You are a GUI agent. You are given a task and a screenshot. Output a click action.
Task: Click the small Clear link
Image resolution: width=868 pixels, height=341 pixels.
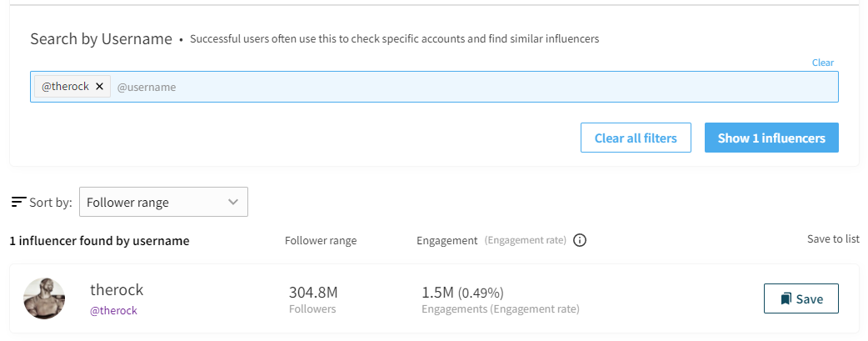(x=822, y=63)
